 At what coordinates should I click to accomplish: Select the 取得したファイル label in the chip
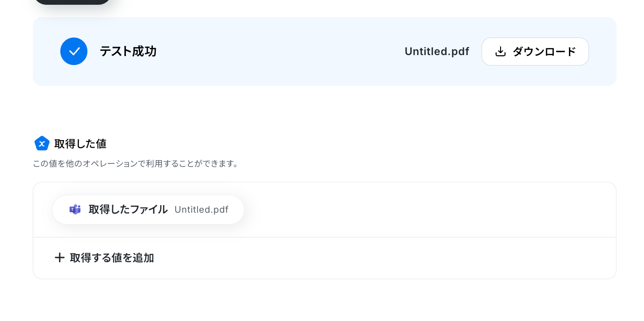click(x=128, y=209)
